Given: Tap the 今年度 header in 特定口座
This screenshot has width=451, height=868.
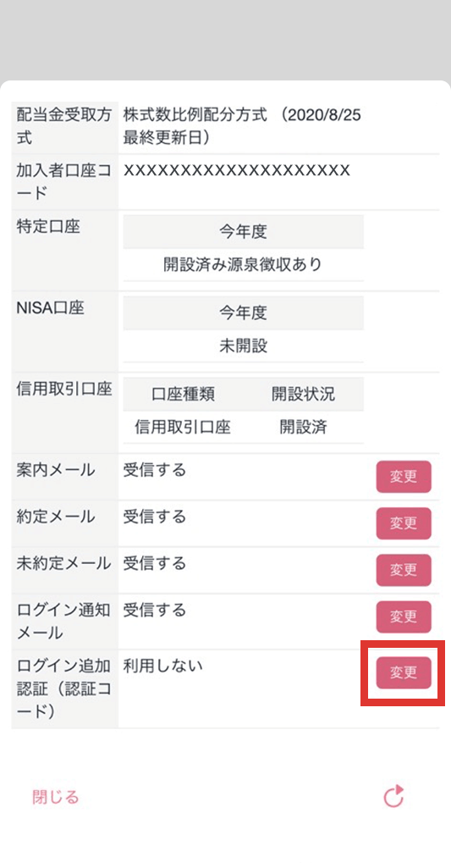Looking at the screenshot, I should 243,231.
